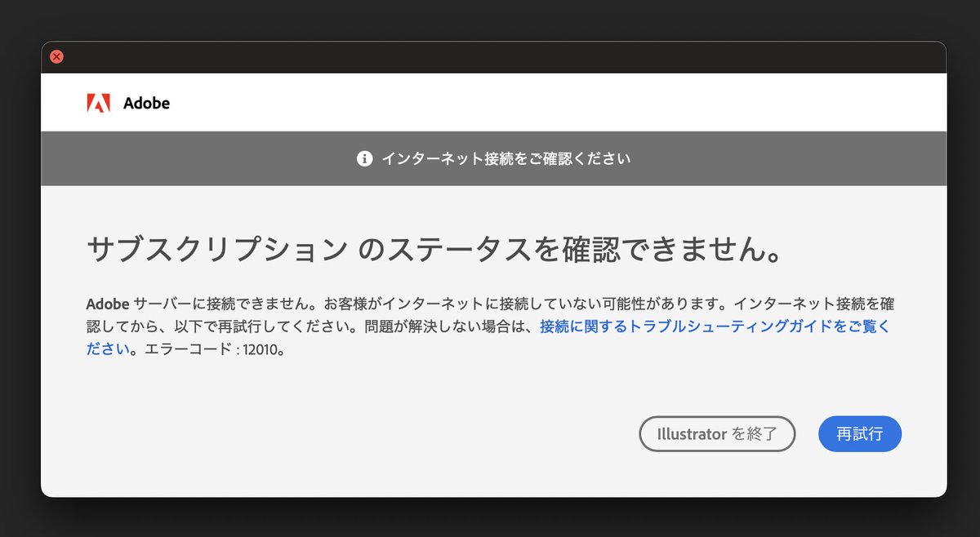This screenshot has height=537, width=980.
Task: Click the red Adobe logo icon
Action: pyautogui.click(x=98, y=103)
